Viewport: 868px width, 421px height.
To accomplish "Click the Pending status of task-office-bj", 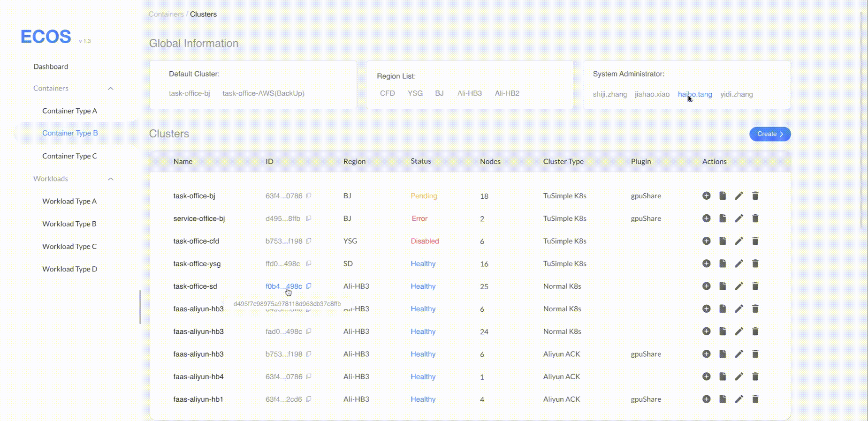I will 424,195.
